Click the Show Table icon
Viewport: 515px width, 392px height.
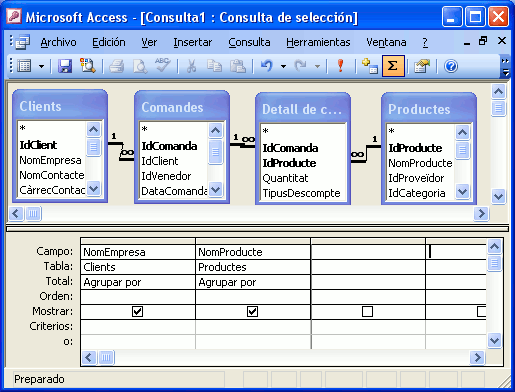pyautogui.click(x=369, y=66)
